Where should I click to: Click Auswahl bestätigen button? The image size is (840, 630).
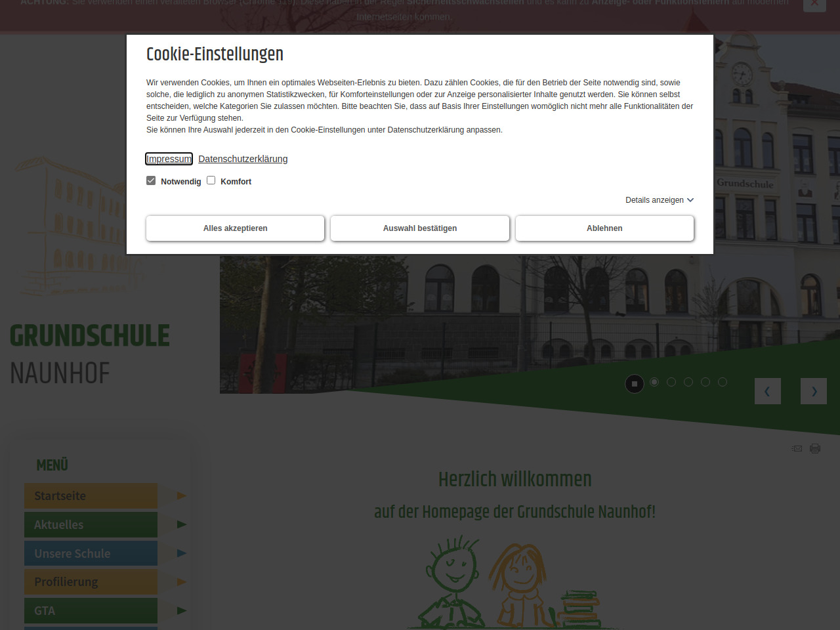pos(420,228)
